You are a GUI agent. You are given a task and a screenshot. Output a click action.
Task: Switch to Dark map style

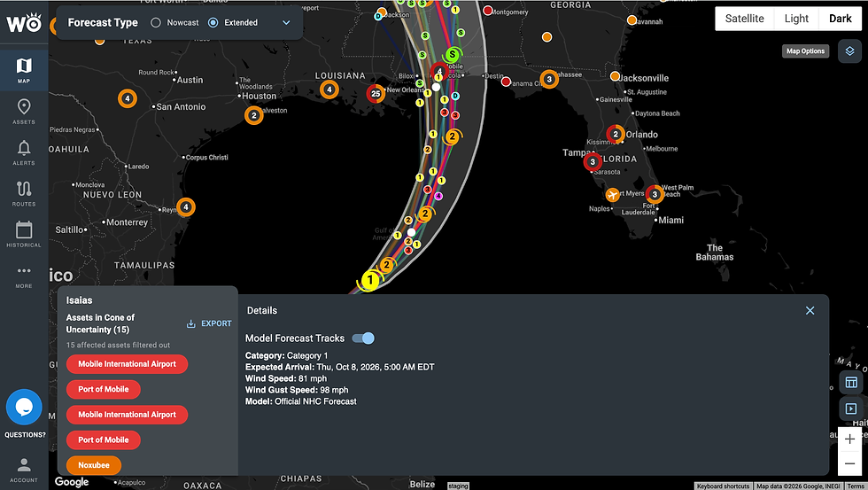pyautogui.click(x=841, y=19)
